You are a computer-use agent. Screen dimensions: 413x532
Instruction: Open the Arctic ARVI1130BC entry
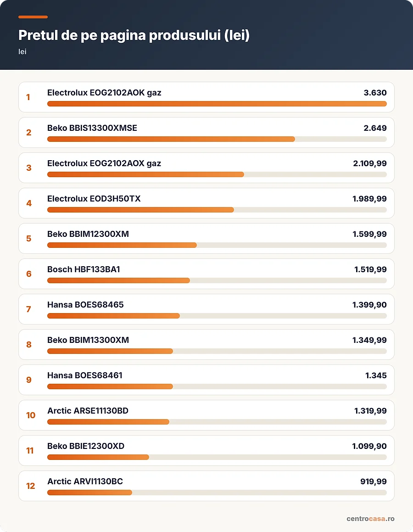point(206,486)
